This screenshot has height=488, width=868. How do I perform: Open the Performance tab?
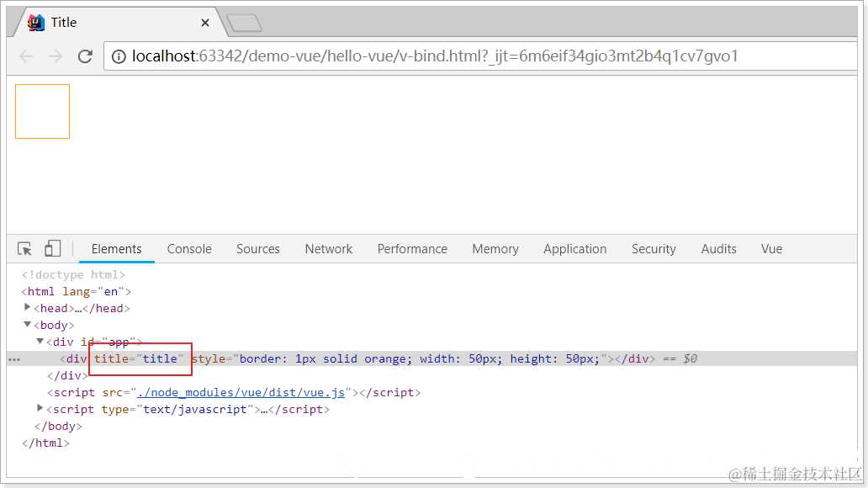[412, 249]
